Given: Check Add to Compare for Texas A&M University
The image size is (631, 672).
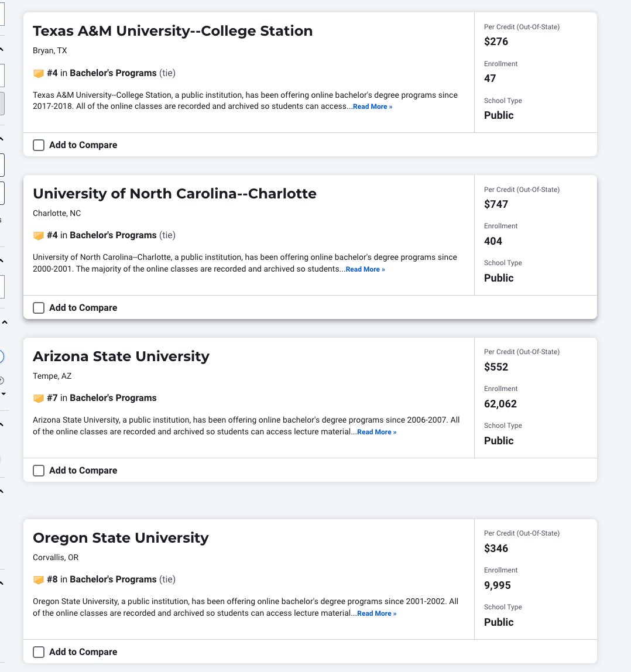Looking at the screenshot, I should pyautogui.click(x=39, y=145).
